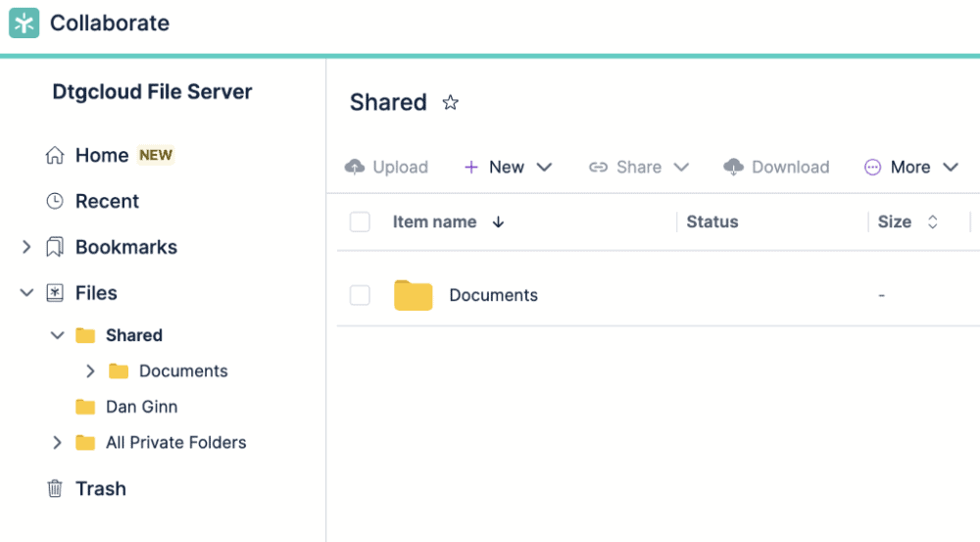The image size is (980, 542).
Task: Click the More button text
Action: [910, 167]
